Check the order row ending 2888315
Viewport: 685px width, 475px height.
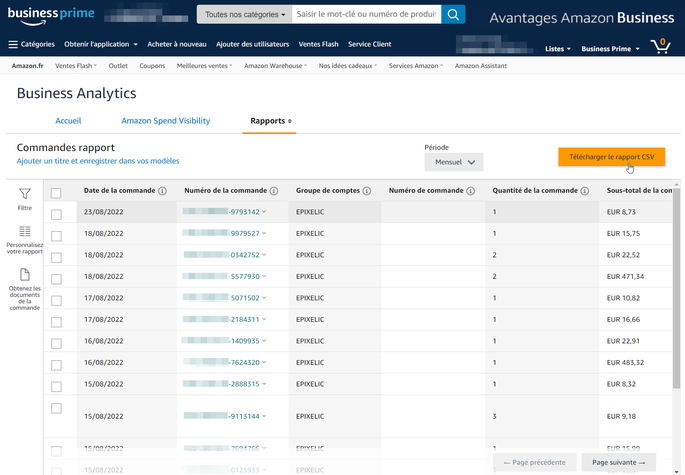56,386
